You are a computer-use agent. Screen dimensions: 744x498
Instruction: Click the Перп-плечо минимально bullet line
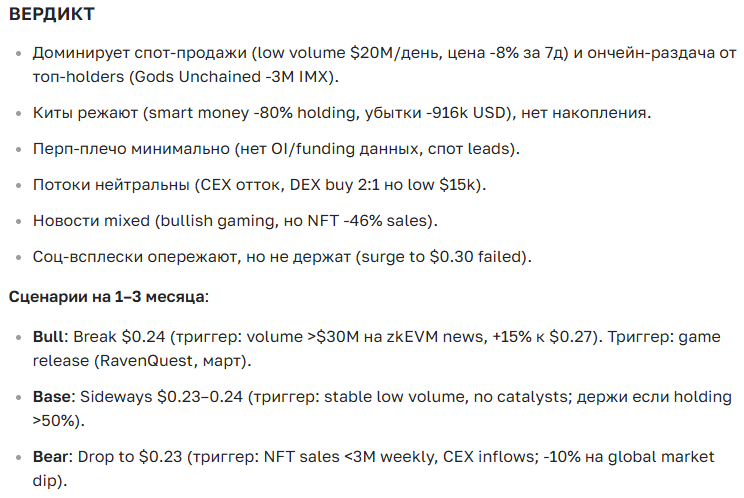(x=275, y=148)
